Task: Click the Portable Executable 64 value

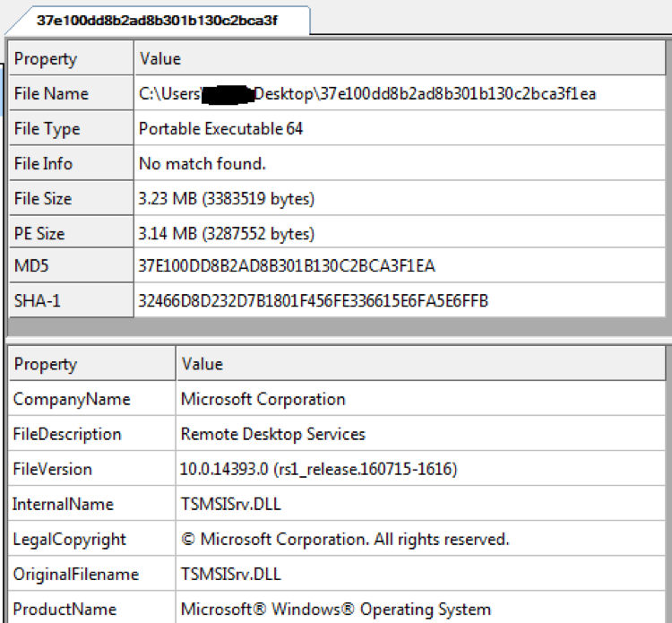Action: click(220, 128)
